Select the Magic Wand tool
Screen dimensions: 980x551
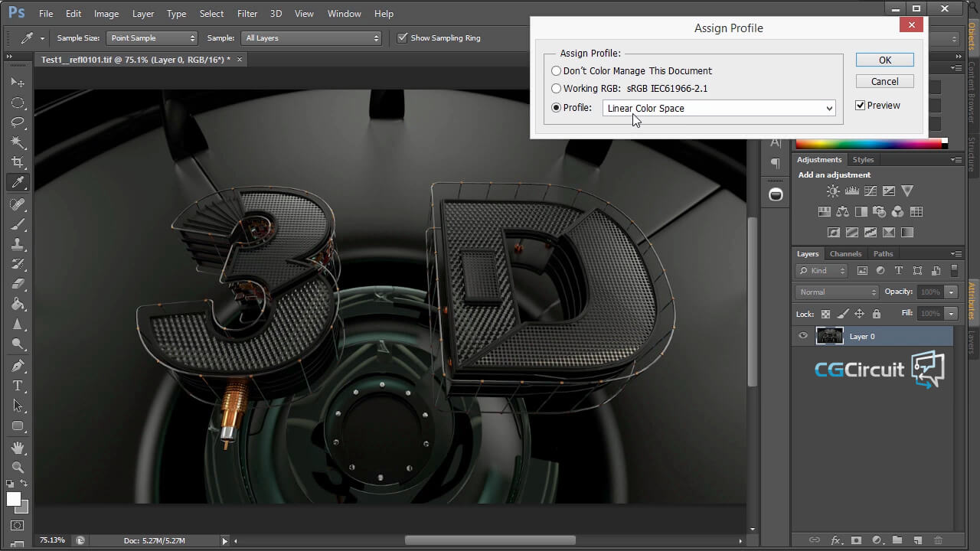click(x=18, y=142)
